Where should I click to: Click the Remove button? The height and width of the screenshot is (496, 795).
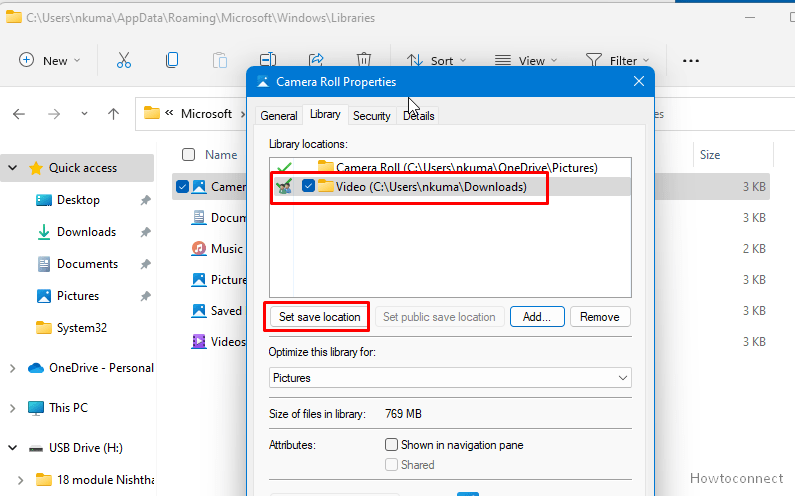(600, 317)
